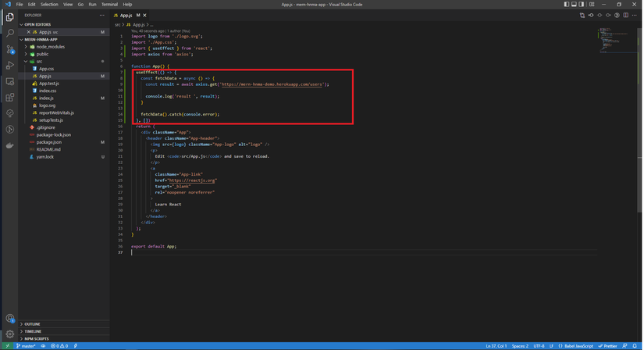The height and width of the screenshot is (350, 644).
Task: Open the Run and Debug view
Action: [9, 66]
